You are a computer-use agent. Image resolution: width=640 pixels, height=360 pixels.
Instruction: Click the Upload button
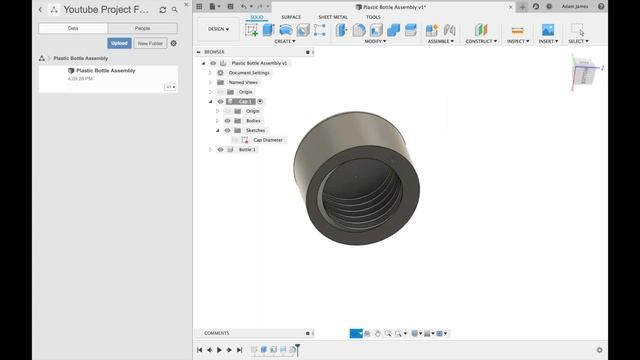(x=119, y=43)
